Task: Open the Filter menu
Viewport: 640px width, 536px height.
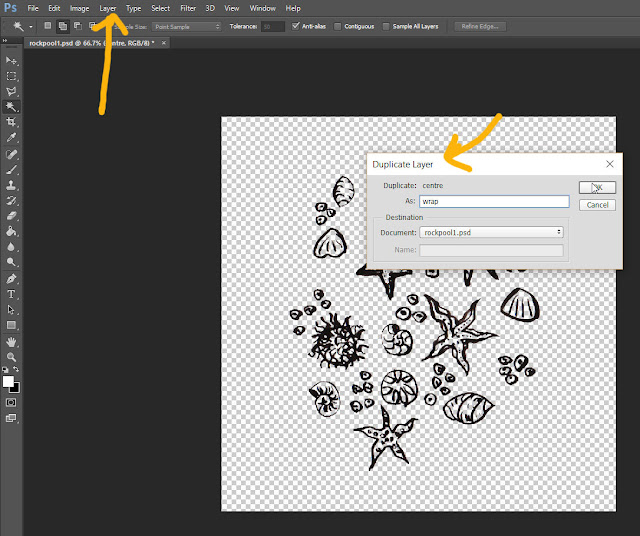Action: point(188,8)
